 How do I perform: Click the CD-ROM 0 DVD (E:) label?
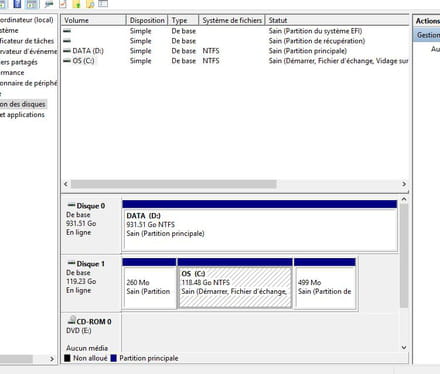point(89,326)
